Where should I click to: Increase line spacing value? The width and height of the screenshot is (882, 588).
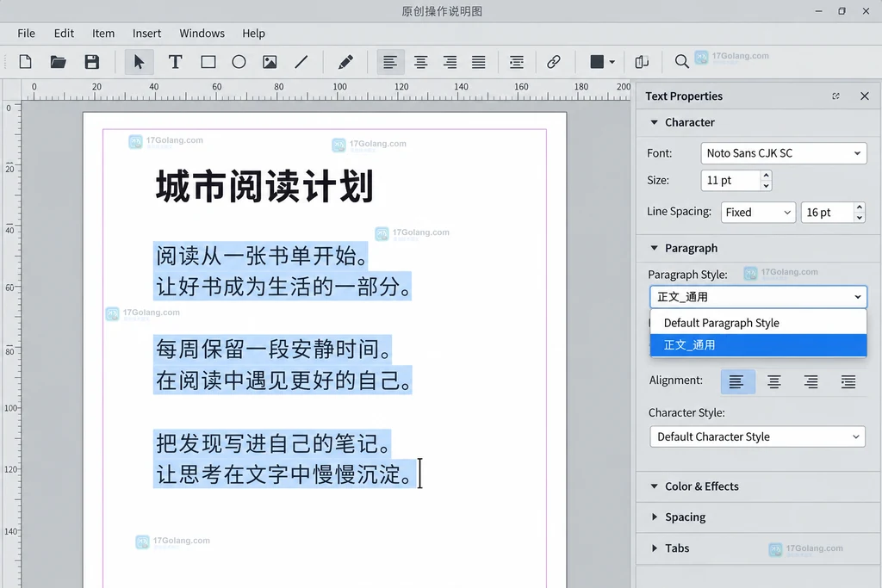[860, 207]
